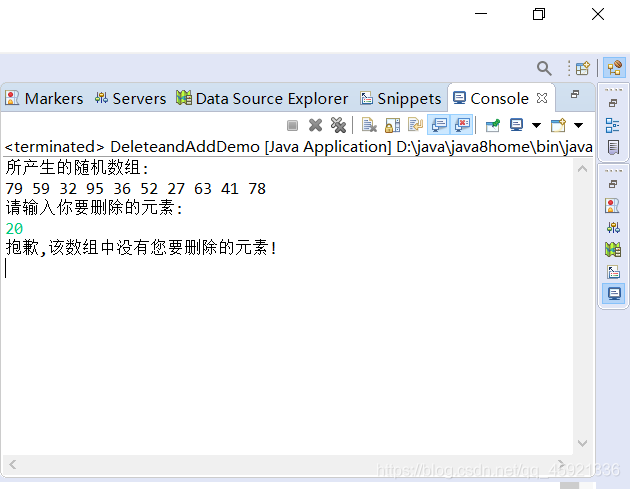Click the console vertical scrollbar up arrow

pyautogui.click(x=582, y=169)
